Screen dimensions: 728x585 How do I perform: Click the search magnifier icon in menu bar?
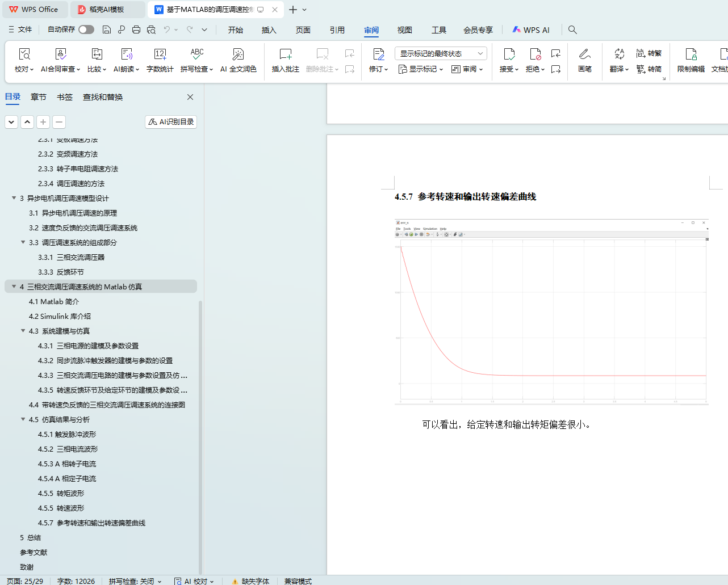pyautogui.click(x=572, y=30)
